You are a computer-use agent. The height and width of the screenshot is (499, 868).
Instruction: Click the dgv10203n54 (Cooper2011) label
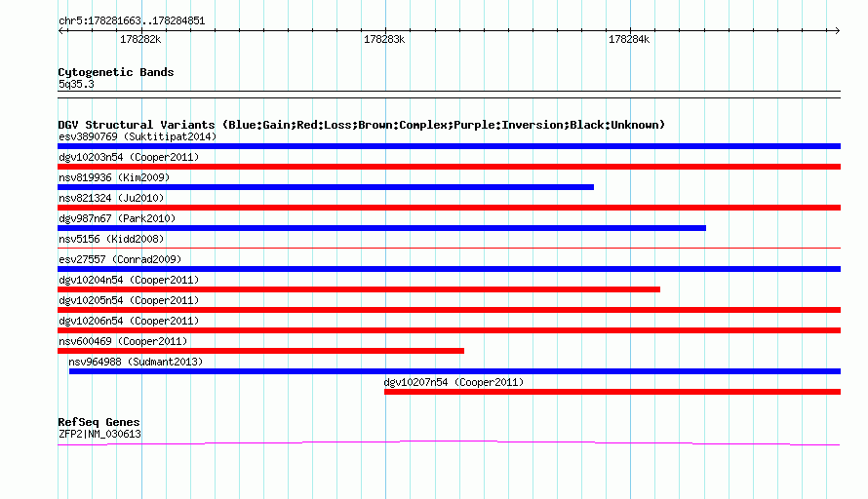pos(129,157)
